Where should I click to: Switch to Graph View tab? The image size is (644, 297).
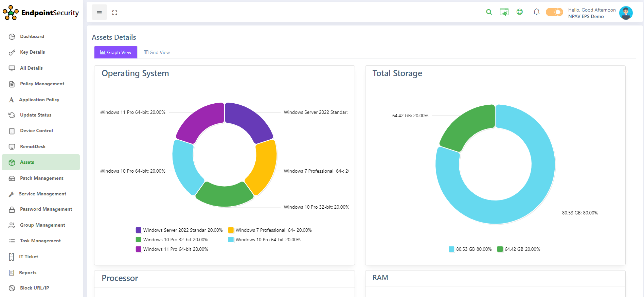click(116, 52)
